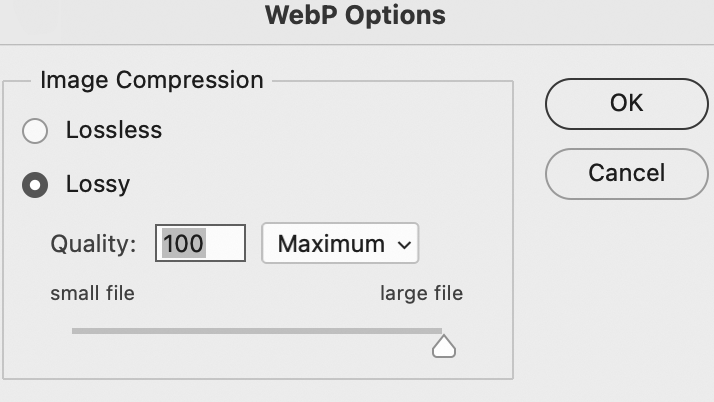Select the Lossy radio button
714x402 pixels.
35,185
